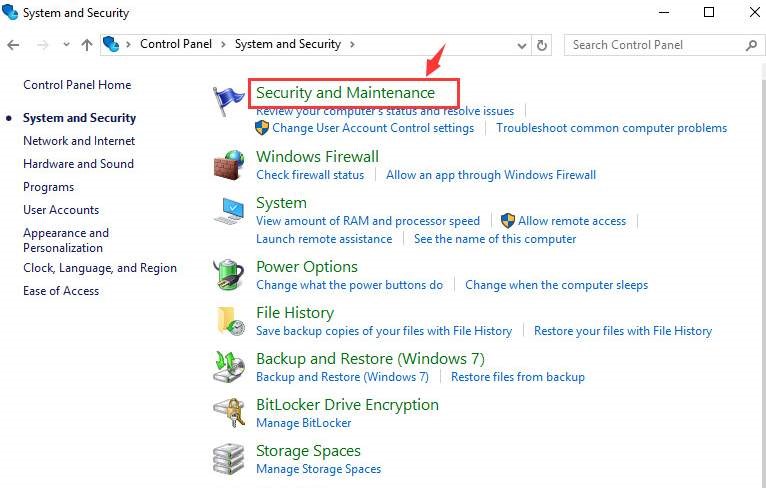Image resolution: width=766 pixels, height=488 pixels.
Task: Click the System computer icon
Action: [229, 211]
